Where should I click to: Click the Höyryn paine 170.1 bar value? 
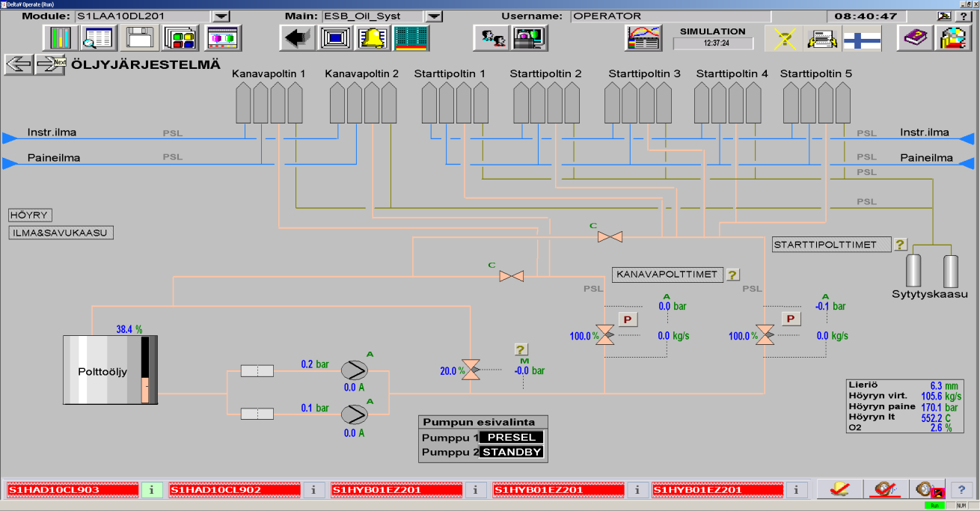coord(940,407)
